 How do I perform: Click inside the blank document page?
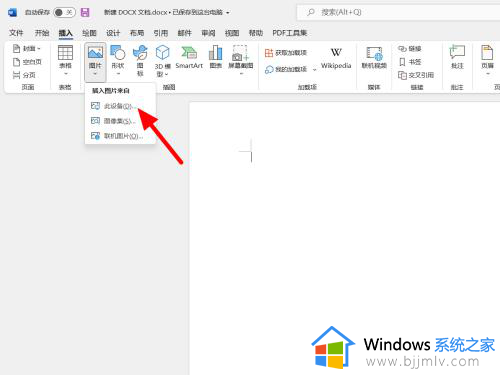pyautogui.click(x=345, y=238)
